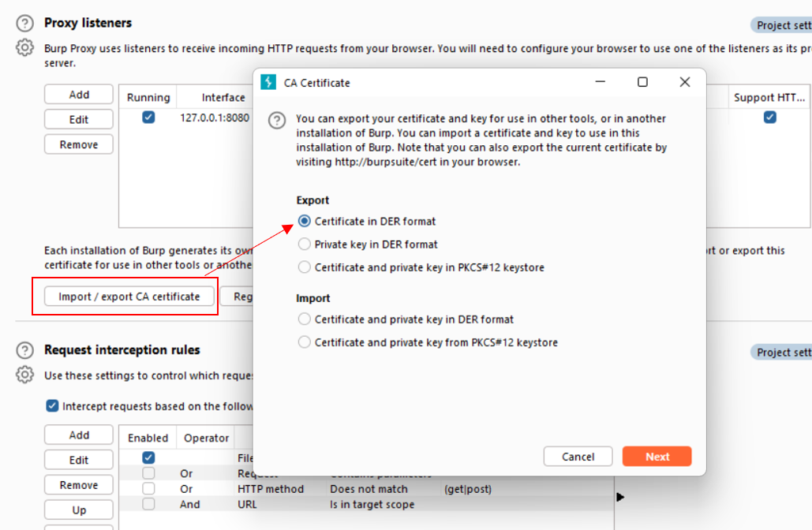Toggle Running checkbox for 127.0.0.1:8080 listener
The width and height of the screenshot is (812, 530).
point(148,118)
